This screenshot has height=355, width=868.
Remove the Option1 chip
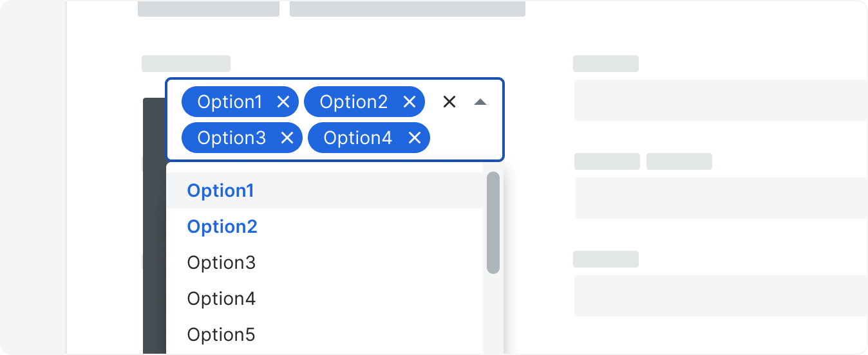pos(283,102)
